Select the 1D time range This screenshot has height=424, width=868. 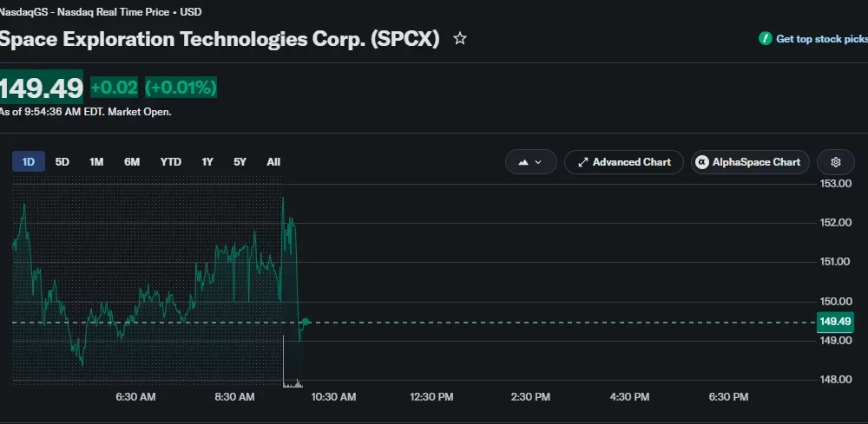29,162
